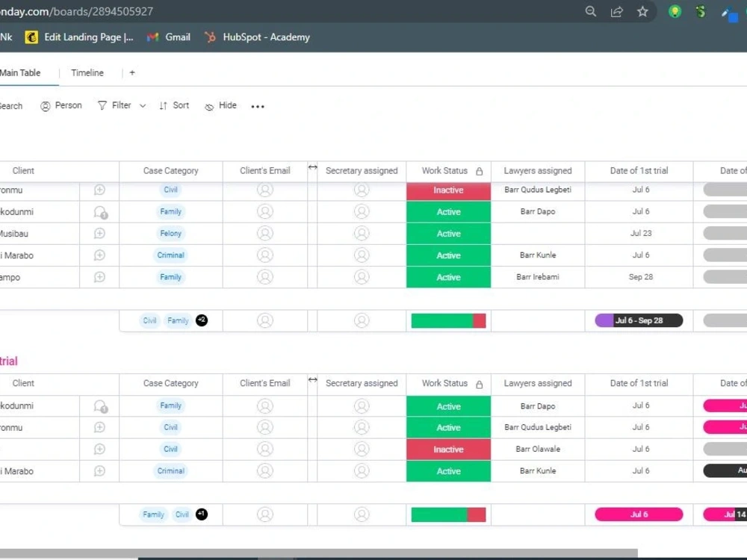Open the Gmail bookmark

coord(168,37)
